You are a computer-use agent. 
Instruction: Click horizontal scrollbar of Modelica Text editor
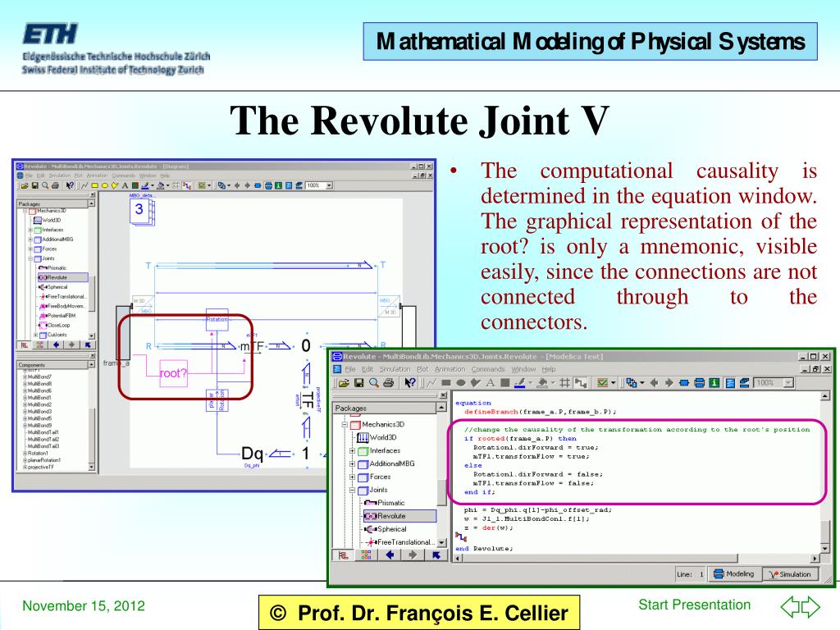[x=636, y=558]
